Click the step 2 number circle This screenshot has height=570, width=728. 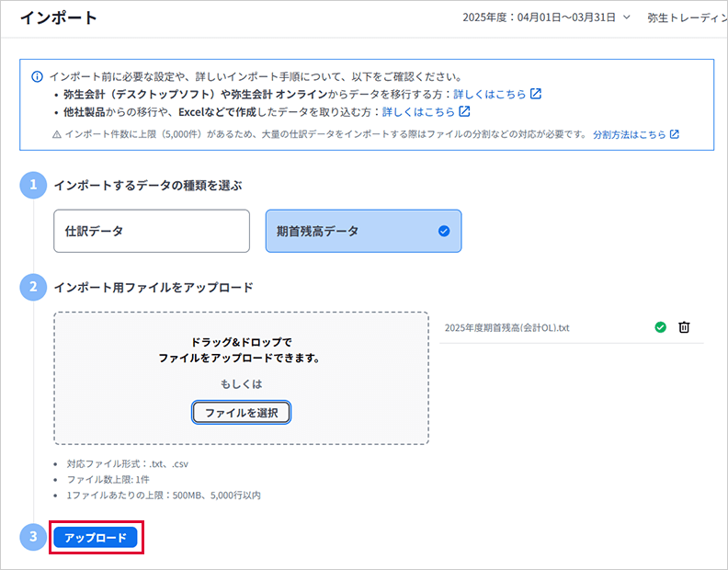[x=33, y=287]
